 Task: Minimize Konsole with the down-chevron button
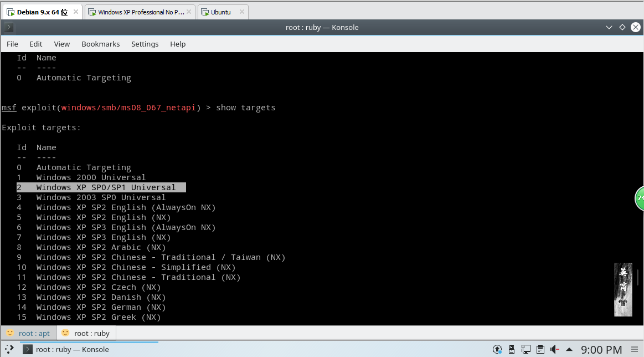click(x=609, y=28)
